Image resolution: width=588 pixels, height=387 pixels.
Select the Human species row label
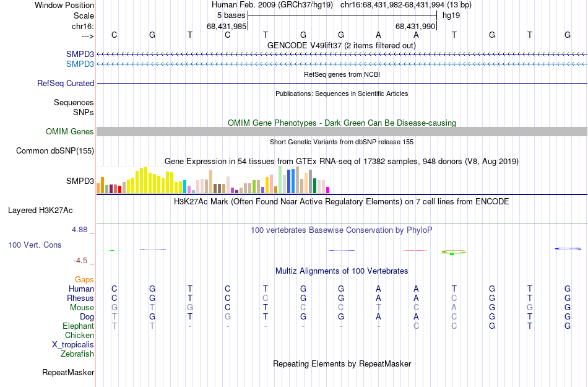tap(81, 289)
